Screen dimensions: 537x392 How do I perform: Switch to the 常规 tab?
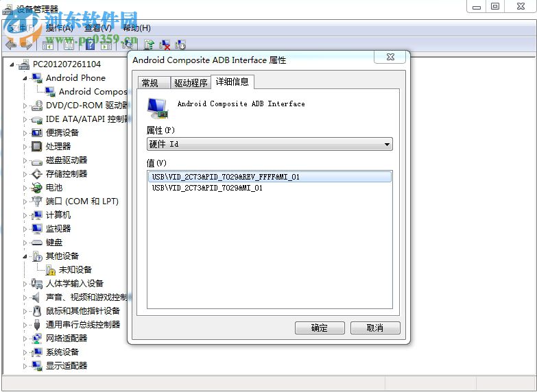coord(154,83)
